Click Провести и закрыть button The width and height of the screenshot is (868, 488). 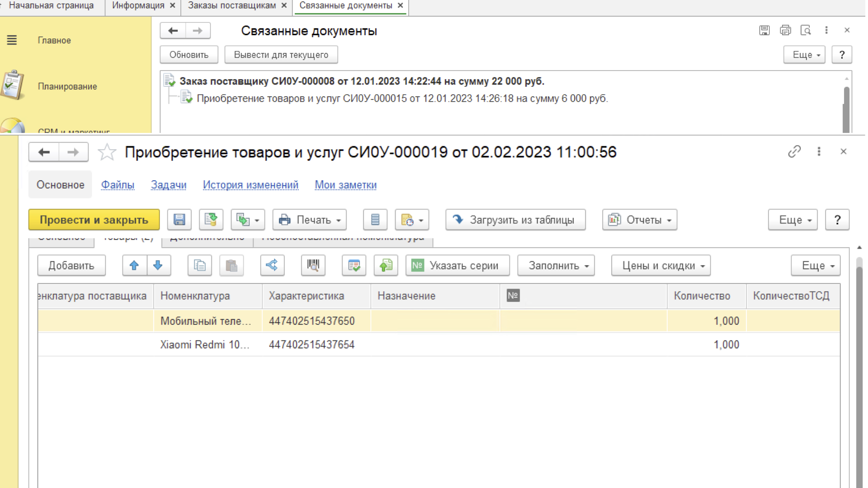coord(94,220)
